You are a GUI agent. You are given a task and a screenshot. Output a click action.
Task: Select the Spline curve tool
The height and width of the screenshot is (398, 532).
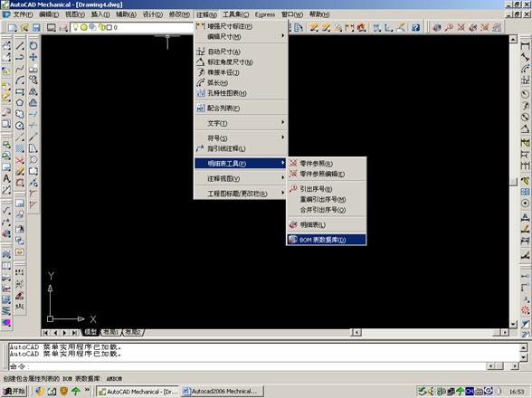click(x=20, y=69)
